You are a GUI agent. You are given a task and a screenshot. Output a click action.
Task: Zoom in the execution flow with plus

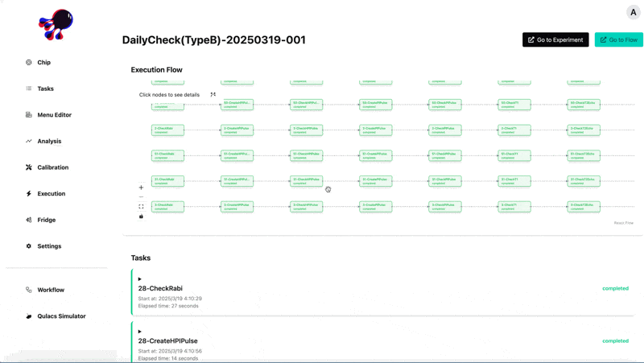coord(141,188)
